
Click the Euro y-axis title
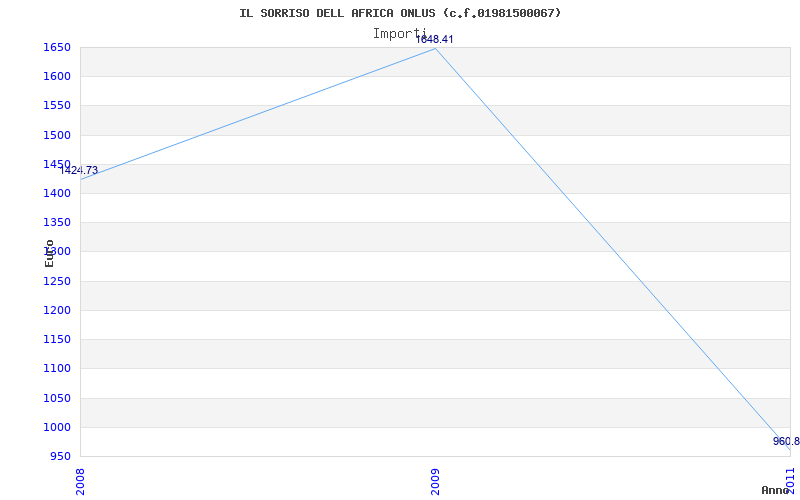point(49,253)
